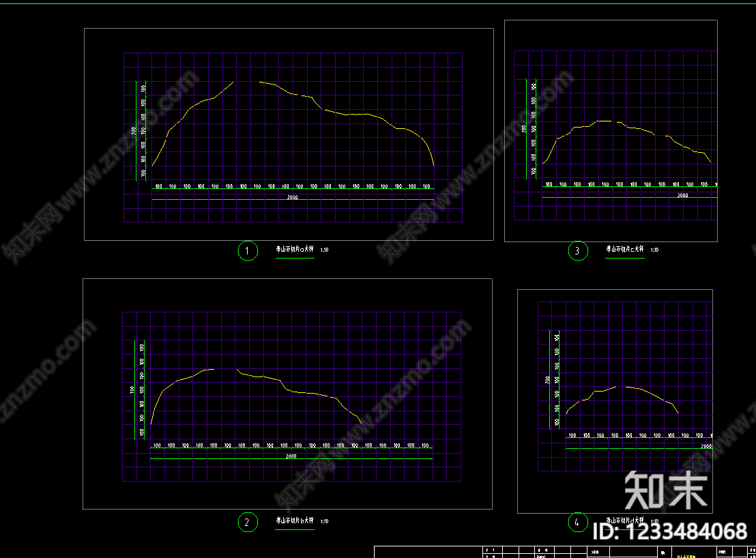The width and height of the screenshot is (756, 558).
Task: Select the 2000 dimension text in detail 1
Action: [293, 197]
